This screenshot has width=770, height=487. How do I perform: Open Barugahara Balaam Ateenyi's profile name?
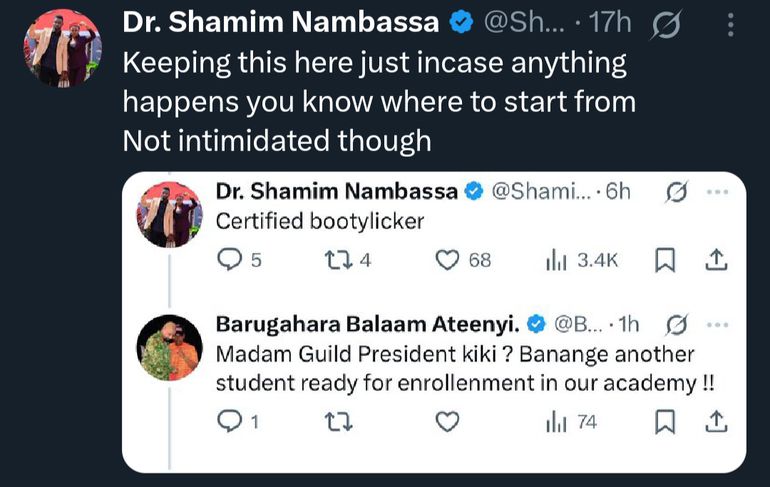point(368,324)
